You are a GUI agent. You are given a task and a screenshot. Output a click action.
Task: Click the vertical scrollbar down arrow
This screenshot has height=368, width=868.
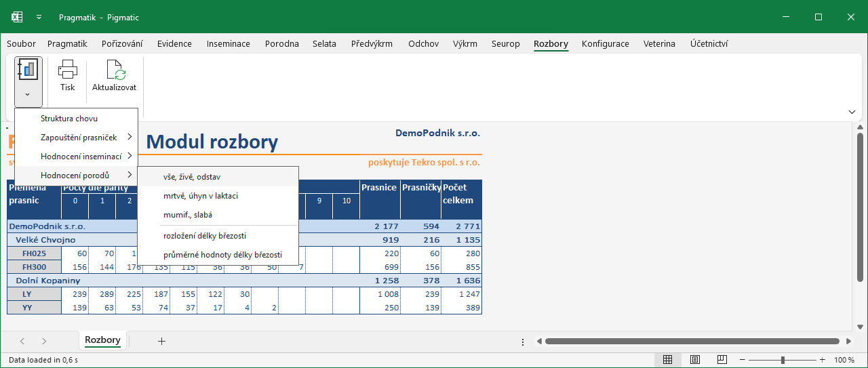[860, 327]
